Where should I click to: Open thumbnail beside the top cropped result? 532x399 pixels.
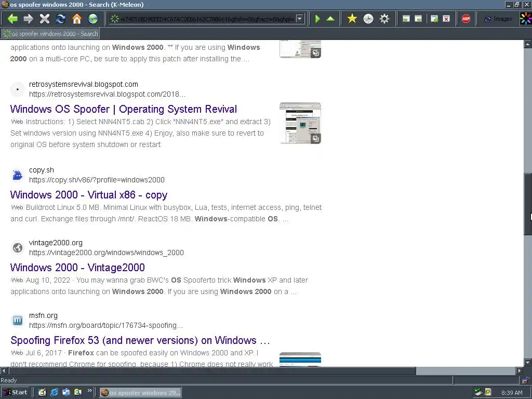point(300,49)
